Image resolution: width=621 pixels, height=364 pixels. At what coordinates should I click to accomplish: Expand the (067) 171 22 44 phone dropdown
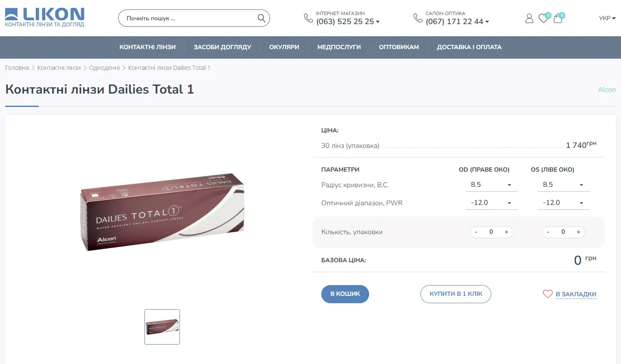click(458, 22)
